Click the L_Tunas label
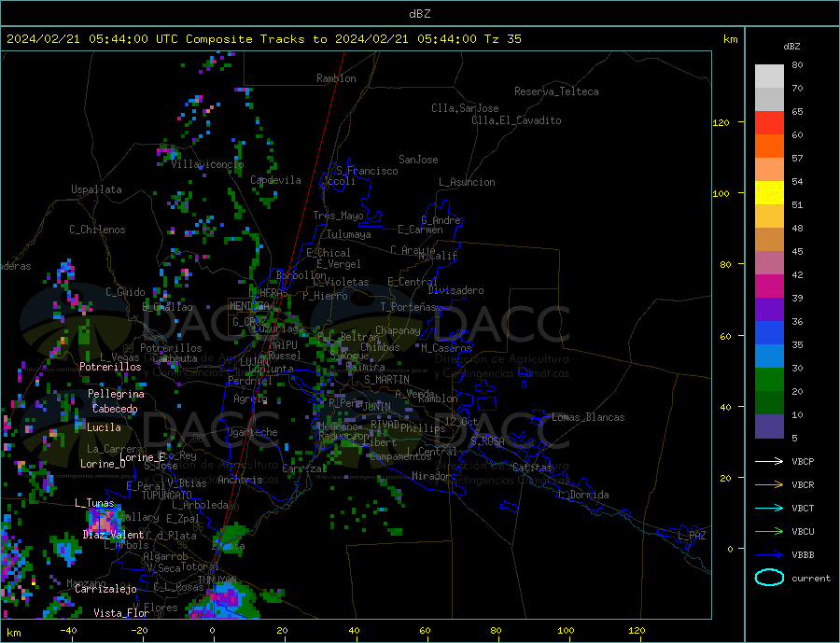 (x=94, y=503)
